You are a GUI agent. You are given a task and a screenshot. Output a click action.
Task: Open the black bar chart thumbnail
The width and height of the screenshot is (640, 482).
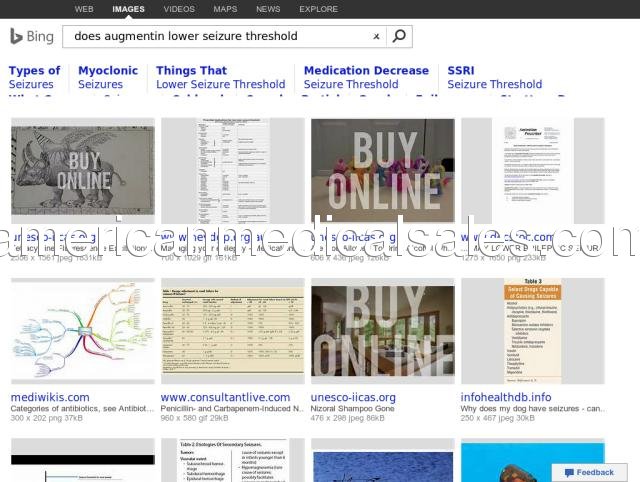click(x=83, y=460)
